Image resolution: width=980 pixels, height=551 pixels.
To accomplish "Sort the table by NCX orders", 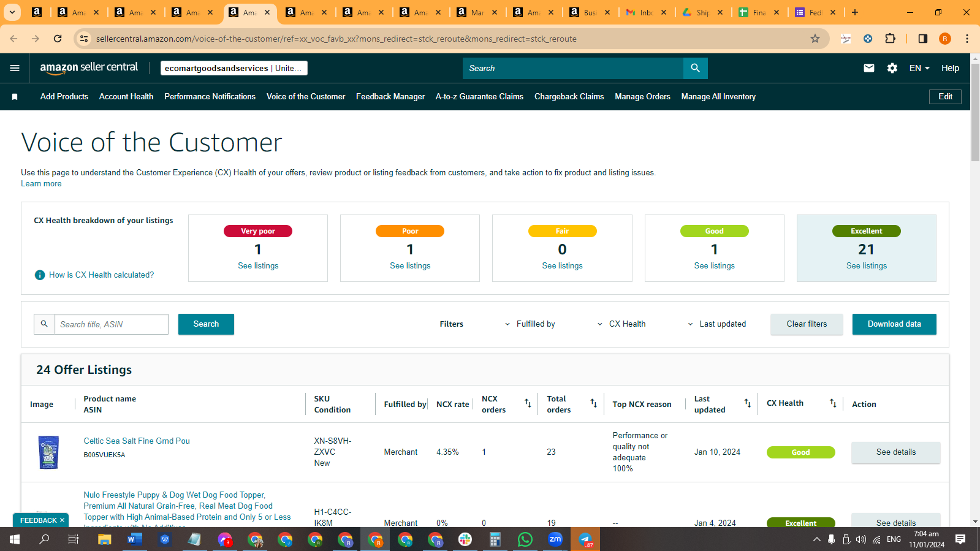I will coord(528,403).
